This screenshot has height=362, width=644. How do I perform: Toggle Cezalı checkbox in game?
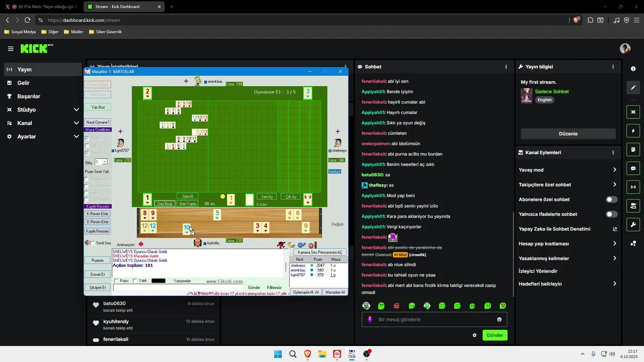coord(87,153)
